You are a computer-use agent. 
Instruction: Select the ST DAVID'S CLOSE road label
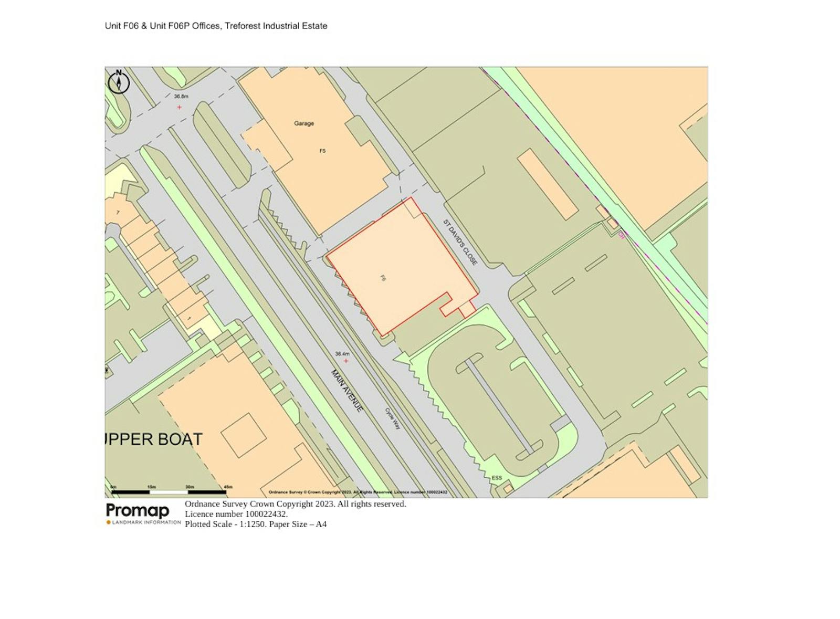point(460,242)
